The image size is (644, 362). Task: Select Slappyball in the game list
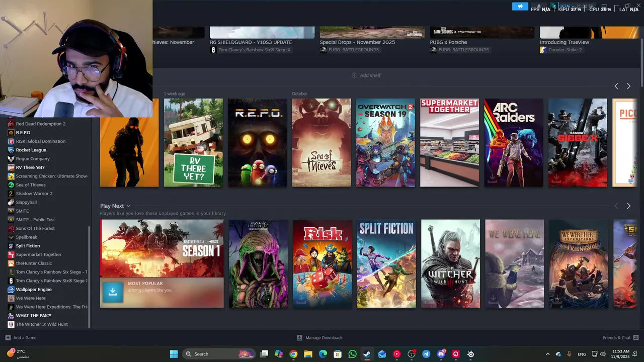(26, 202)
